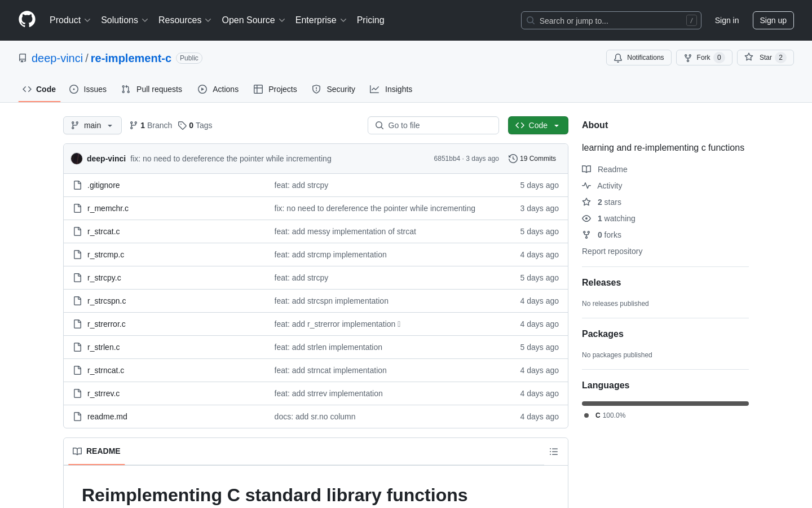Expand the Enterprise menu

point(321,20)
